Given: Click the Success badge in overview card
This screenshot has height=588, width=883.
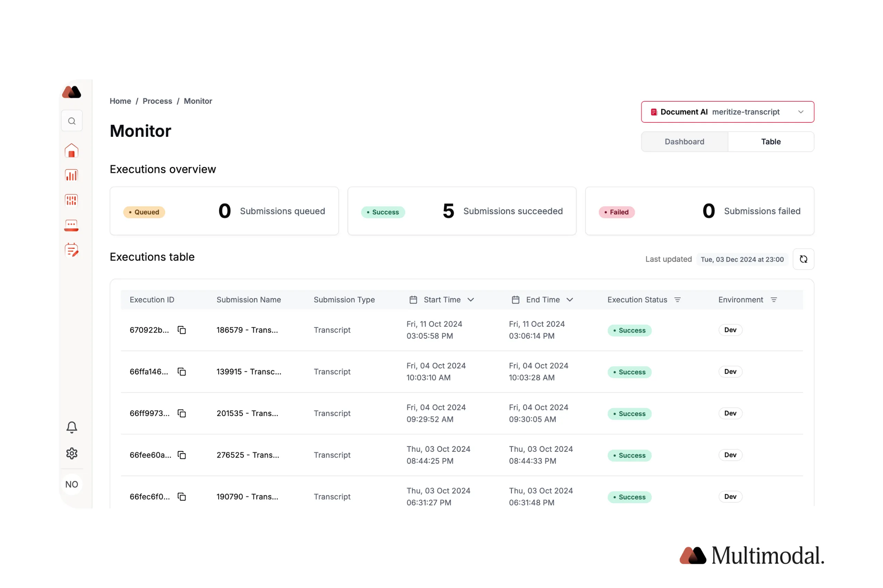Looking at the screenshot, I should pyautogui.click(x=383, y=212).
